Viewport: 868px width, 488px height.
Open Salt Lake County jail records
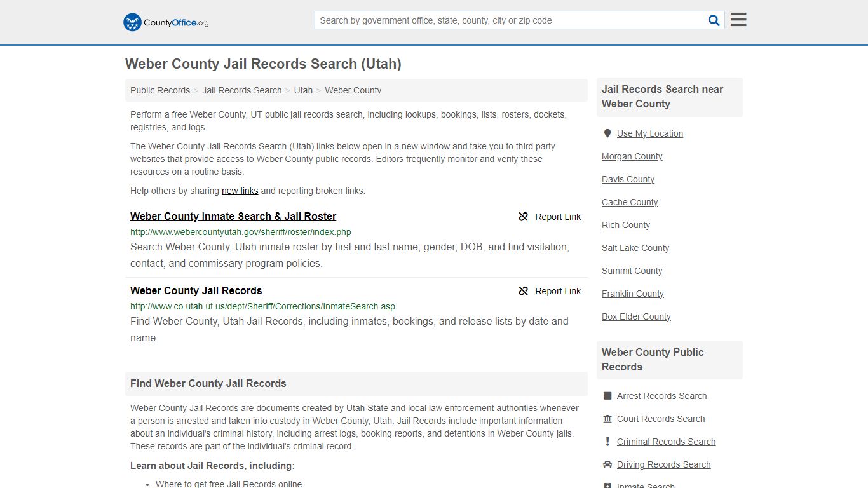point(635,248)
